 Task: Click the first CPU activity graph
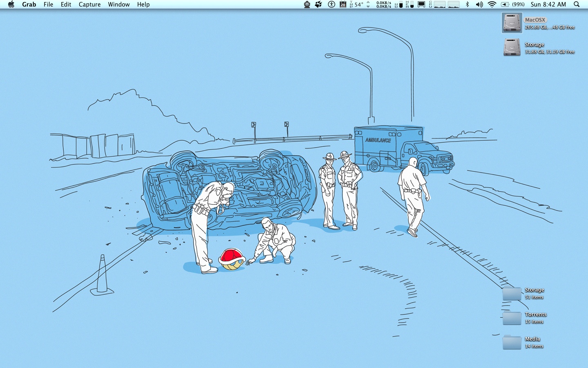coord(439,4)
